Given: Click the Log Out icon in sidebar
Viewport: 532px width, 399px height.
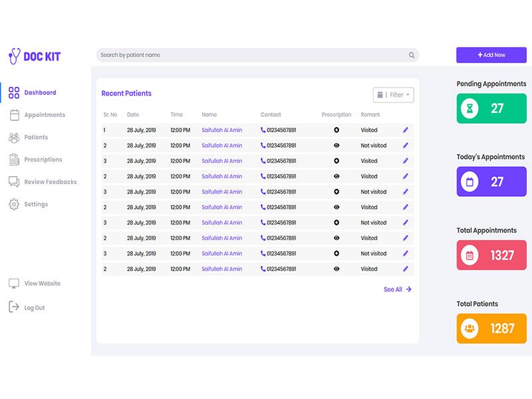Looking at the screenshot, I should tap(14, 307).
